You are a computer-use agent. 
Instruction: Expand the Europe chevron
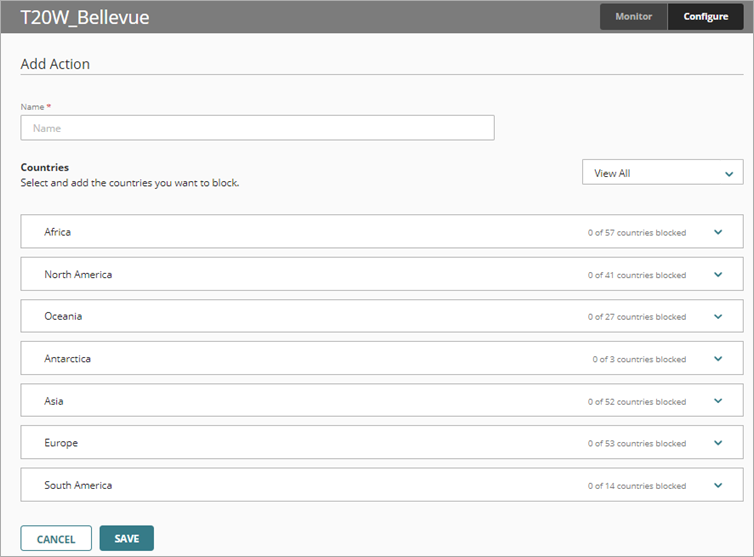point(718,443)
